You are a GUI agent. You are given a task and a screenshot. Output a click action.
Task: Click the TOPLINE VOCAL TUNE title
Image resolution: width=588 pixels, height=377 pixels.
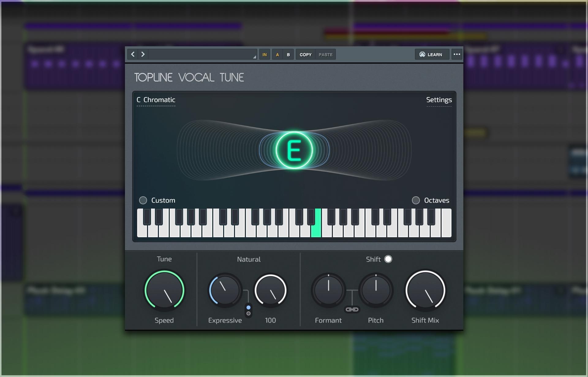(x=189, y=78)
